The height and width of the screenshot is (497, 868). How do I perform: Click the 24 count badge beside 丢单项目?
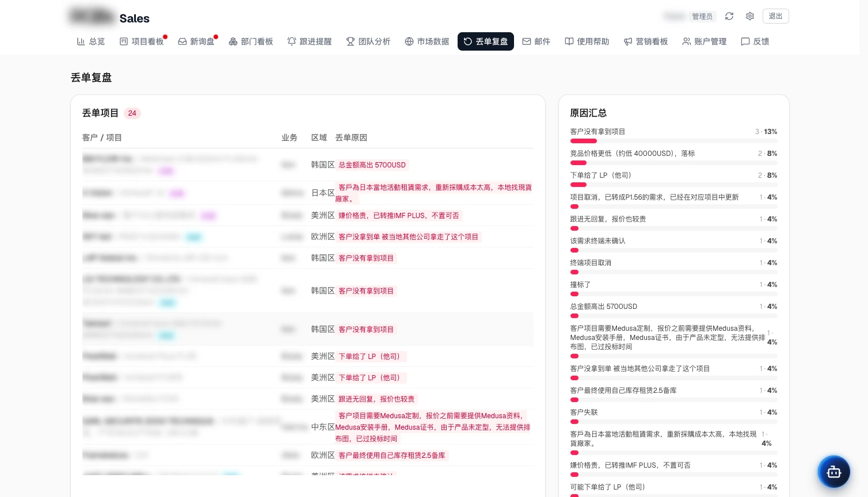[132, 113]
